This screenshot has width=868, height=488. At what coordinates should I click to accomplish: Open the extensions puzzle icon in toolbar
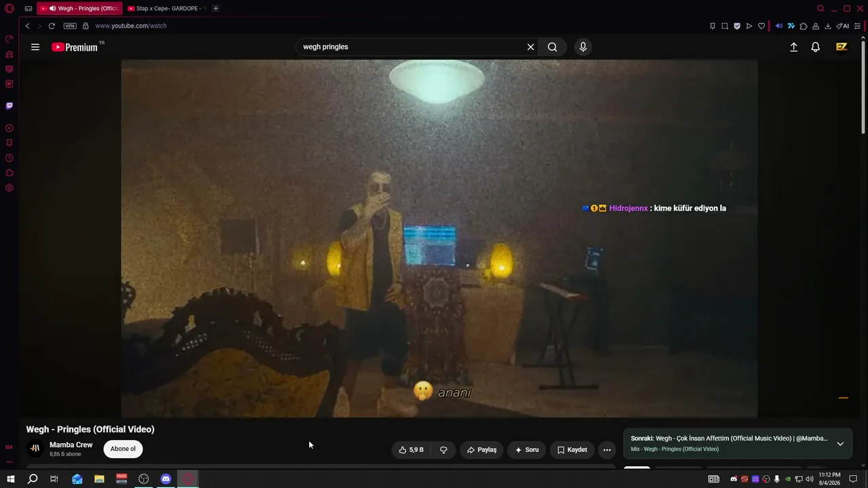(x=804, y=26)
